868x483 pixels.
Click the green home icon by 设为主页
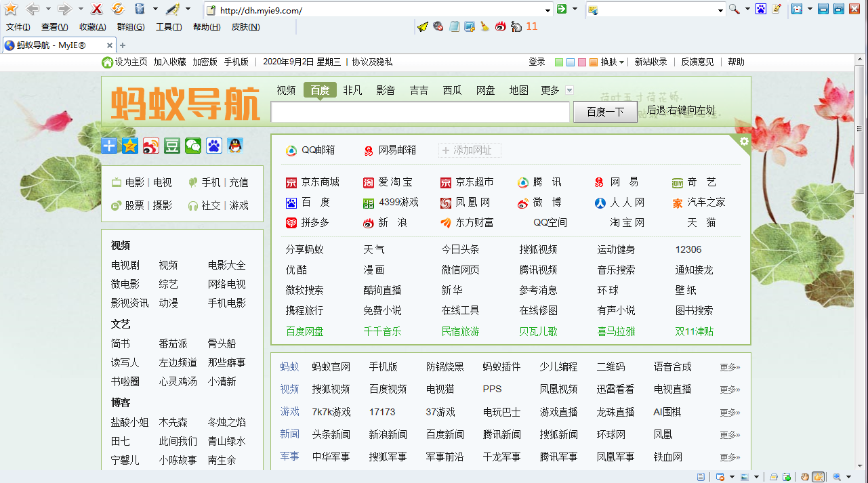[x=107, y=62]
